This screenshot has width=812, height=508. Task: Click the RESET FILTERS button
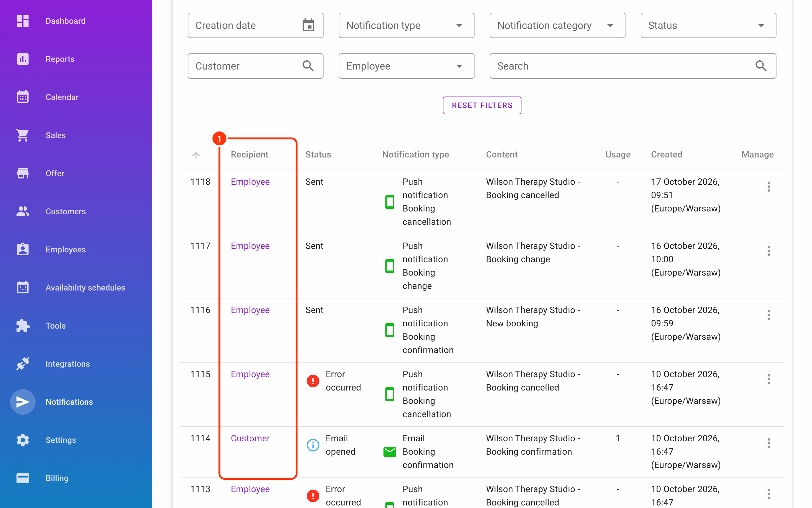[x=482, y=105]
